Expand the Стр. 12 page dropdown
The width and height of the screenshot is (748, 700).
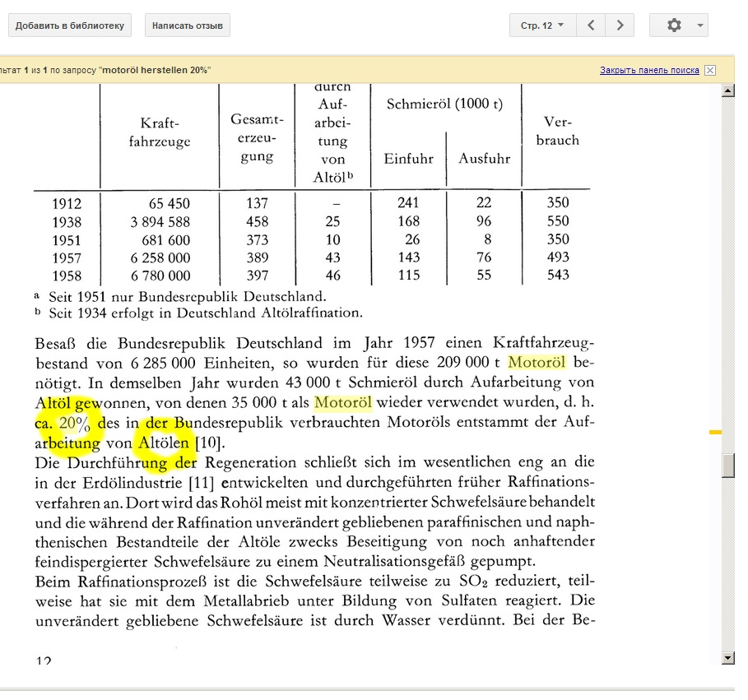[542, 25]
